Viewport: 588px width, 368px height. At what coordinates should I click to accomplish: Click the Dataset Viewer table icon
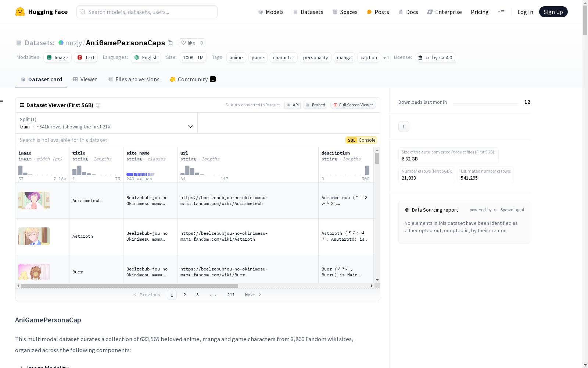pos(22,105)
